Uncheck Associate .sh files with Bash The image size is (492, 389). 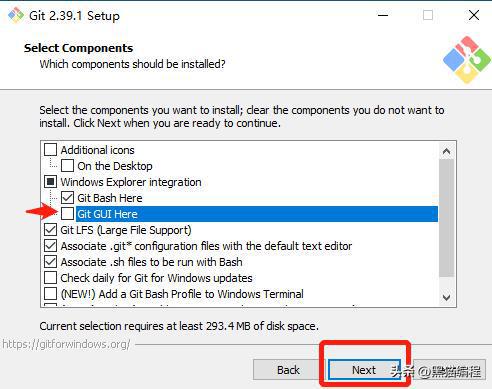tap(50, 262)
